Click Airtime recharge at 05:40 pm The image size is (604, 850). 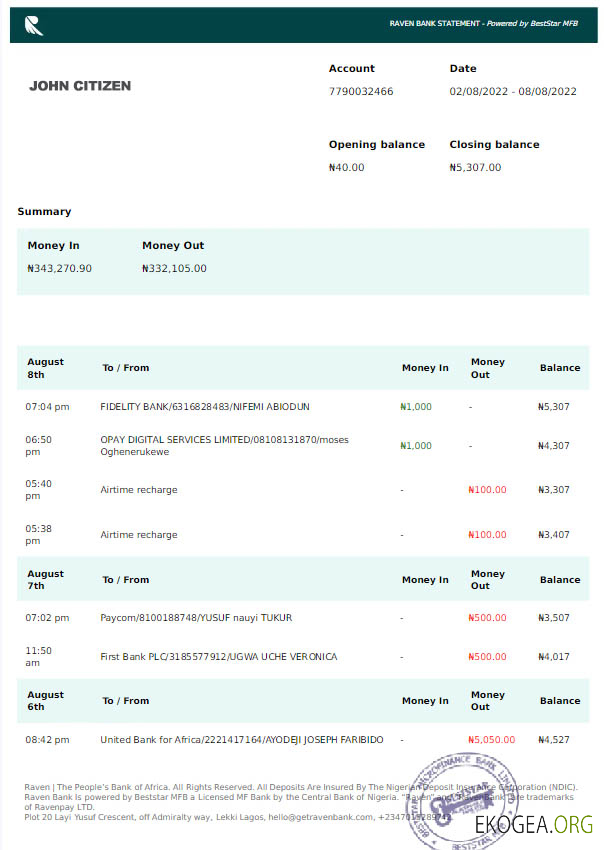139,490
